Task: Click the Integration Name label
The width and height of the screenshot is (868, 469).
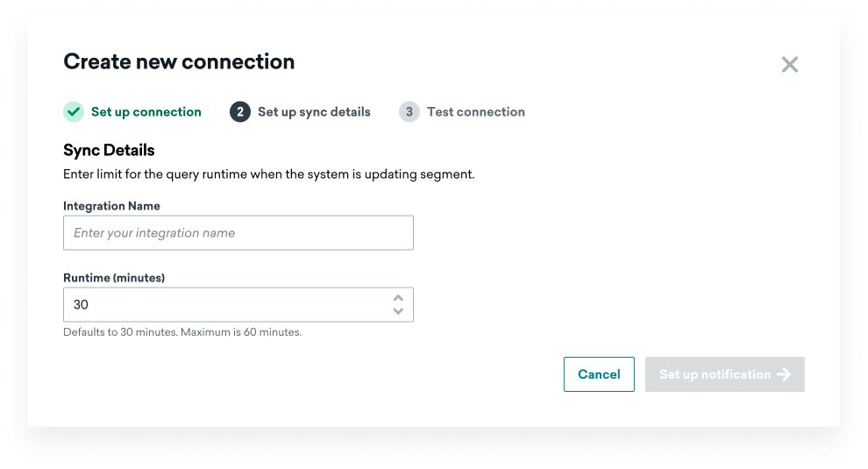Action: [111, 206]
